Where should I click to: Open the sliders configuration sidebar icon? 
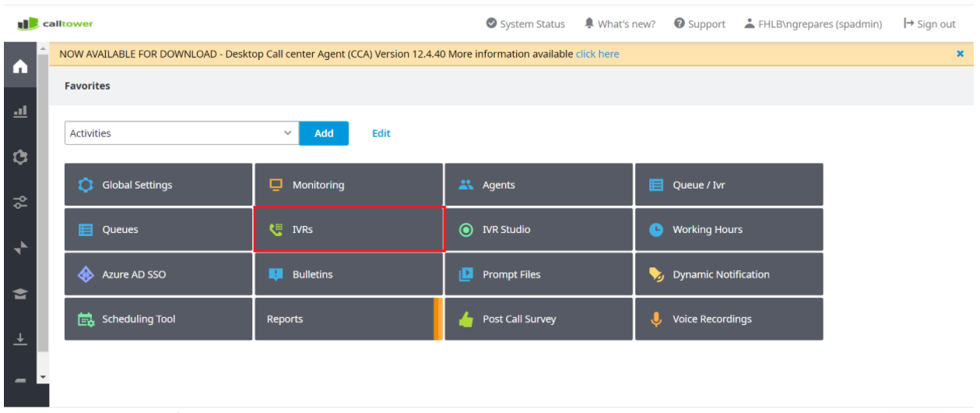pos(20,203)
